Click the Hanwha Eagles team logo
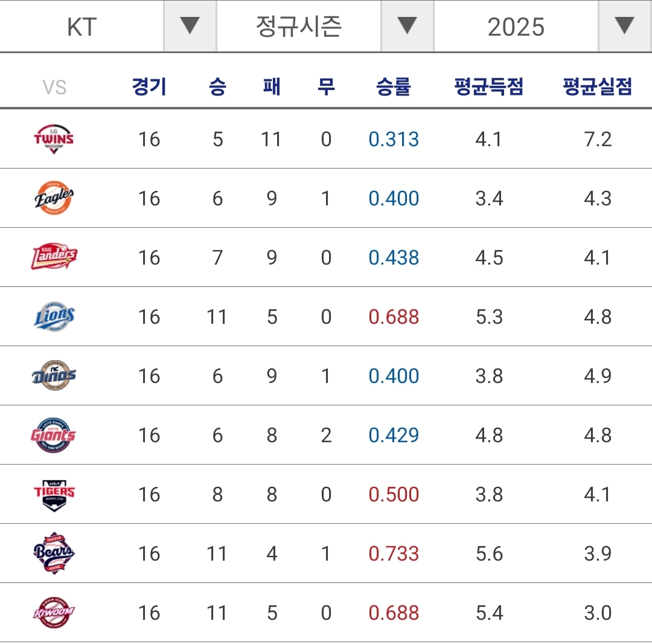 coord(54,198)
